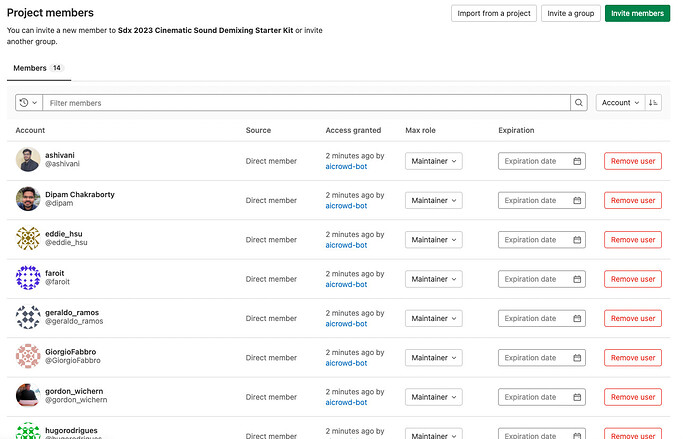Screen dimensions: 690x439
Task: Open aicrowd-bot link in ashivani's row
Action: (346, 166)
